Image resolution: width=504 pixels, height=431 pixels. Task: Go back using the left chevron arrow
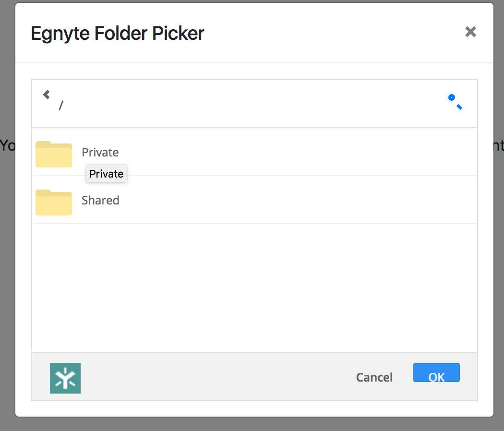pyautogui.click(x=47, y=95)
